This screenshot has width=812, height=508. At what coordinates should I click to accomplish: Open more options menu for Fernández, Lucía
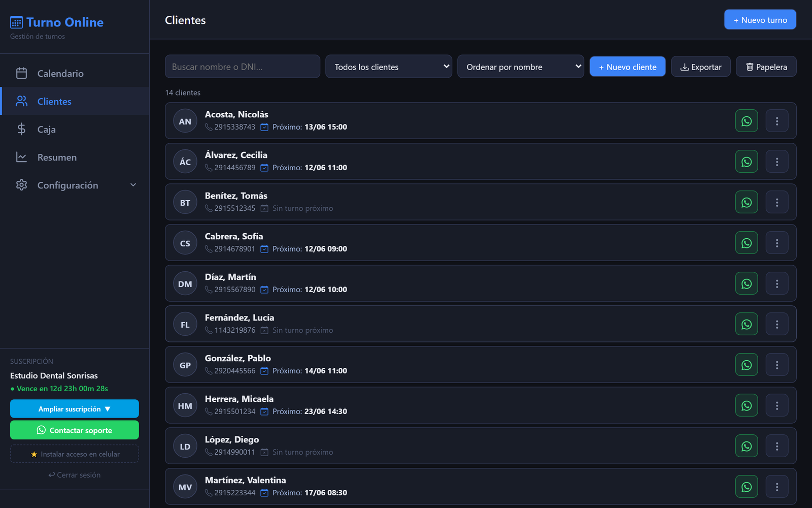[x=777, y=324]
